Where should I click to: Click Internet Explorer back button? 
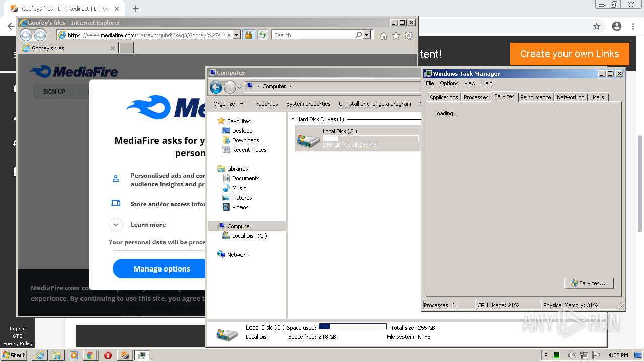pos(26,35)
